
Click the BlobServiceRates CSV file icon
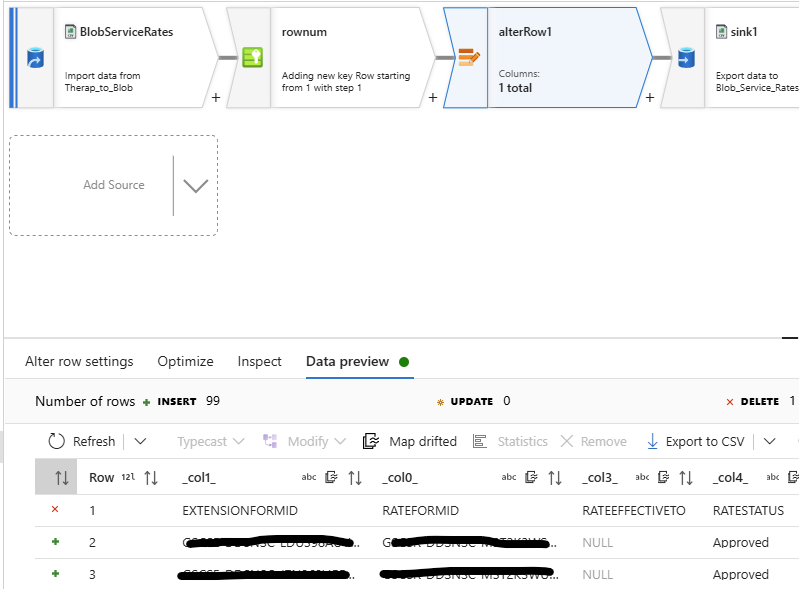point(70,32)
